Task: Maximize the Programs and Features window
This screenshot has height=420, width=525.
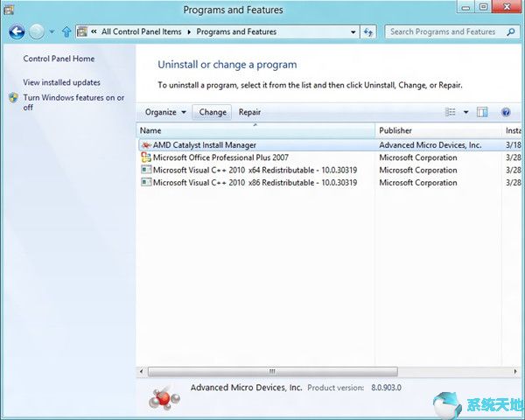Action: [483, 7]
